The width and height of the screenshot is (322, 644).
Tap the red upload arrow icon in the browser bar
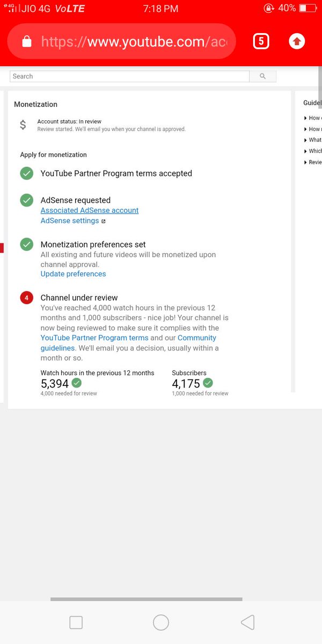click(297, 41)
